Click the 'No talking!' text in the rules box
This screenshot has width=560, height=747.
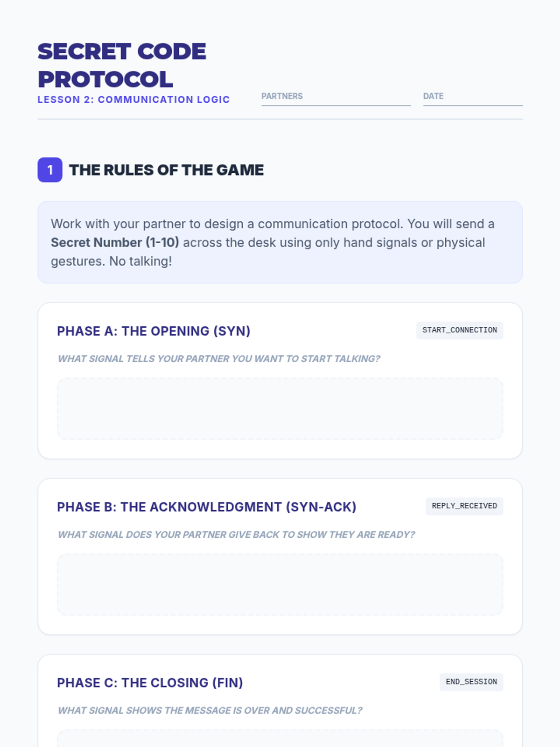click(140, 261)
